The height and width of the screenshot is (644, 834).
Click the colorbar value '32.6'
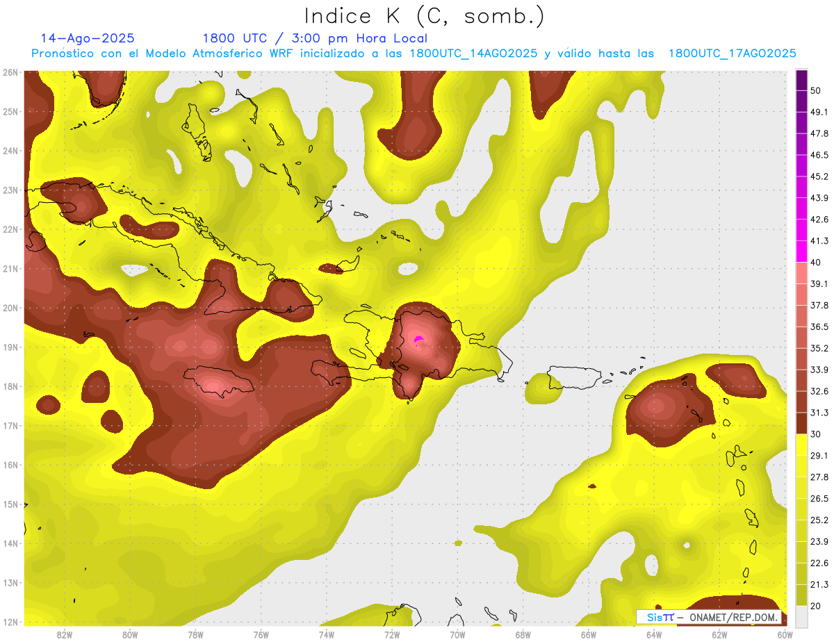tap(819, 391)
